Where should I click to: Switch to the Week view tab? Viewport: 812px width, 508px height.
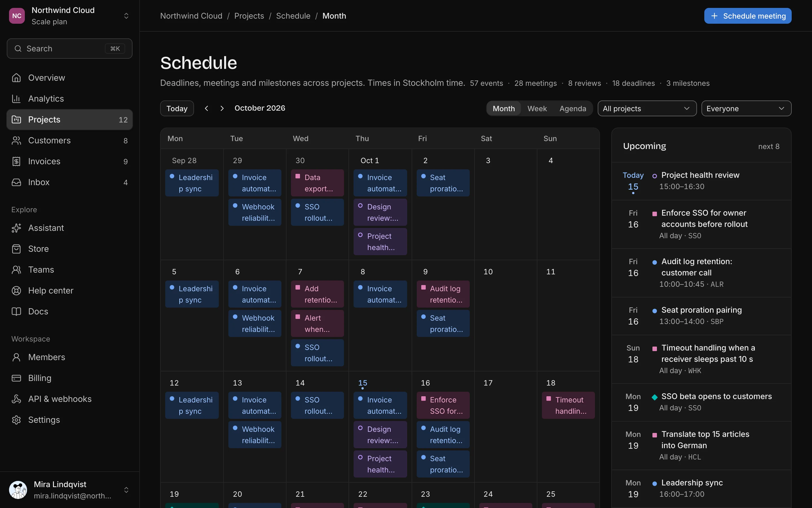(537, 109)
